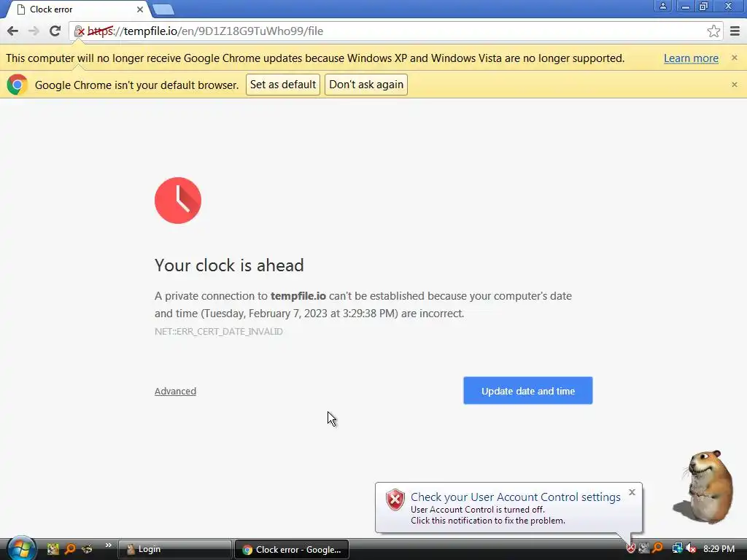Close the User Account Control notification balloon

[x=632, y=492]
